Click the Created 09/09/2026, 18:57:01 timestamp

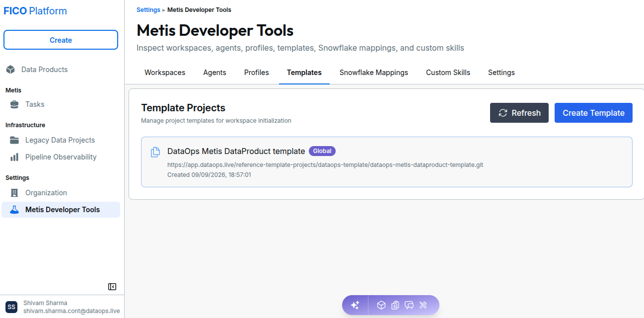(209, 175)
